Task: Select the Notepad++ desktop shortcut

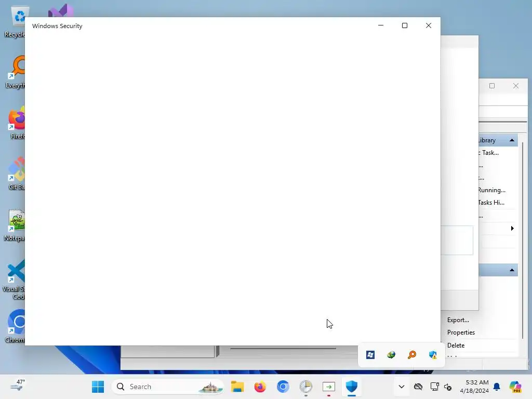Action: tap(15, 225)
